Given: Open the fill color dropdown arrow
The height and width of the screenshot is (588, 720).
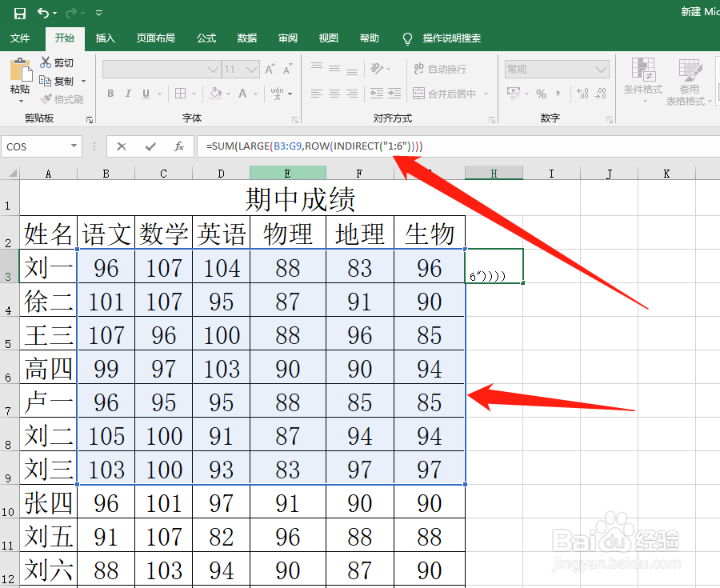Looking at the screenshot, I should (227, 94).
